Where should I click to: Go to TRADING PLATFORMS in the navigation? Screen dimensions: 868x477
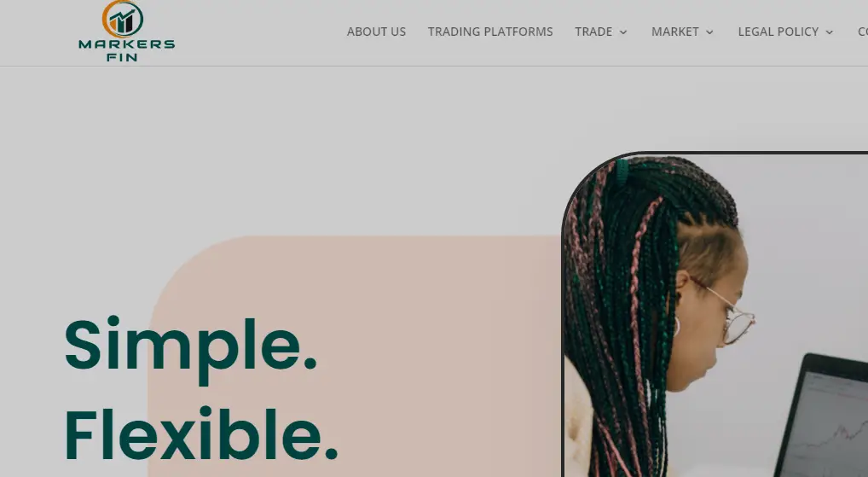point(490,32)
